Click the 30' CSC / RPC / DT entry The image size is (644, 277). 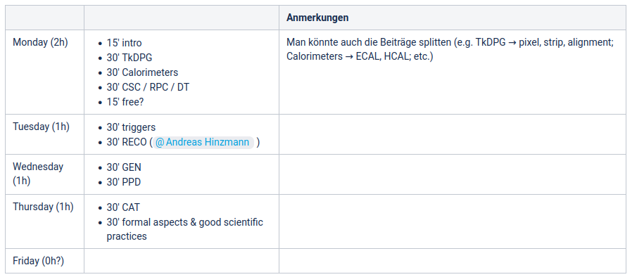(148, 87)
